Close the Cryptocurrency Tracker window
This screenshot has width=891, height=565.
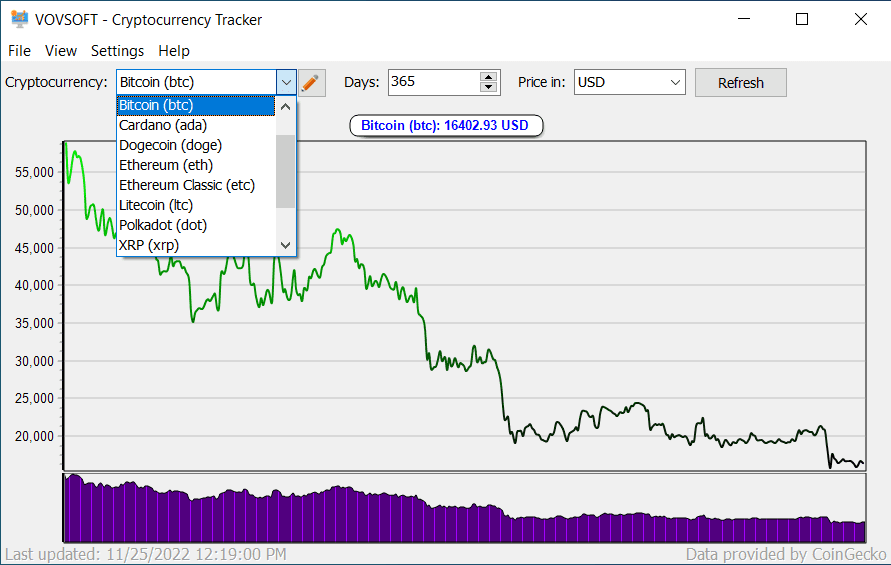[860, 19]
